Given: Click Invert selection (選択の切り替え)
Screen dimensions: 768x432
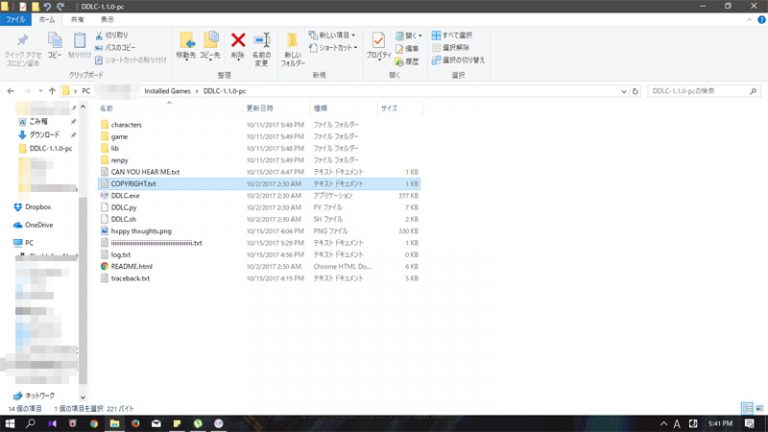Looking at the screenshot, I should (x=458, y=60).
